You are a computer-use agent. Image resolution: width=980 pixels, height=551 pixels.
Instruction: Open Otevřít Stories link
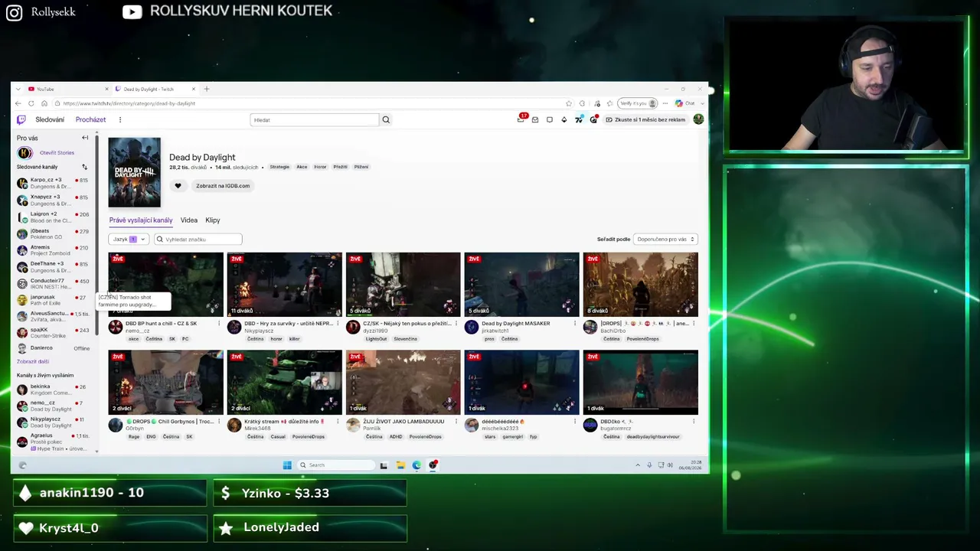[x=57, y=152]
